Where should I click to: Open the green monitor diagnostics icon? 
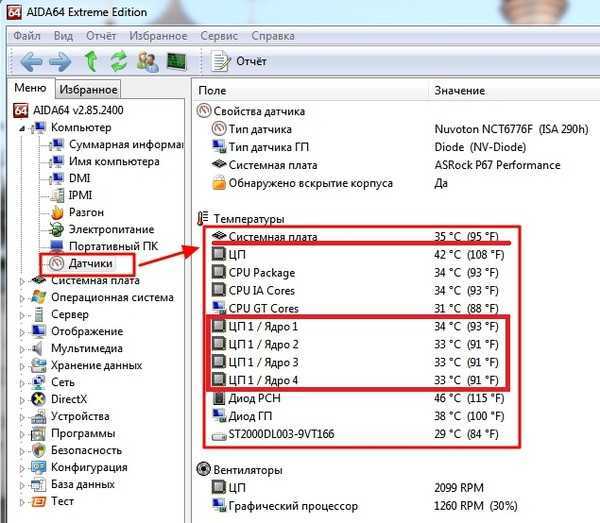click(176, 62)
